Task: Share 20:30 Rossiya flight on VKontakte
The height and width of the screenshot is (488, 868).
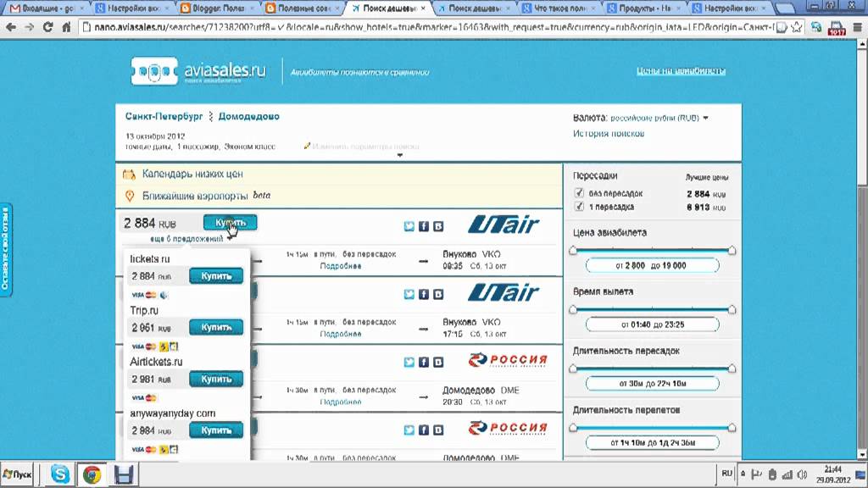Action: point(438,363)
